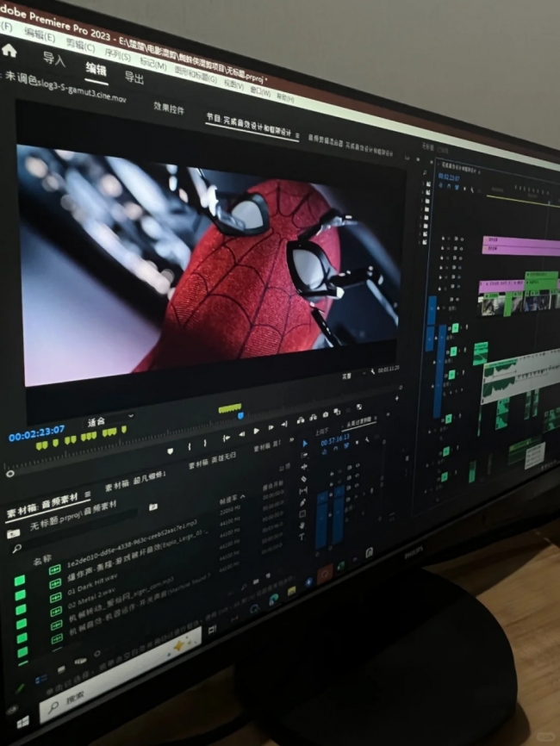Select the Selection (arrow) tool

305,444
